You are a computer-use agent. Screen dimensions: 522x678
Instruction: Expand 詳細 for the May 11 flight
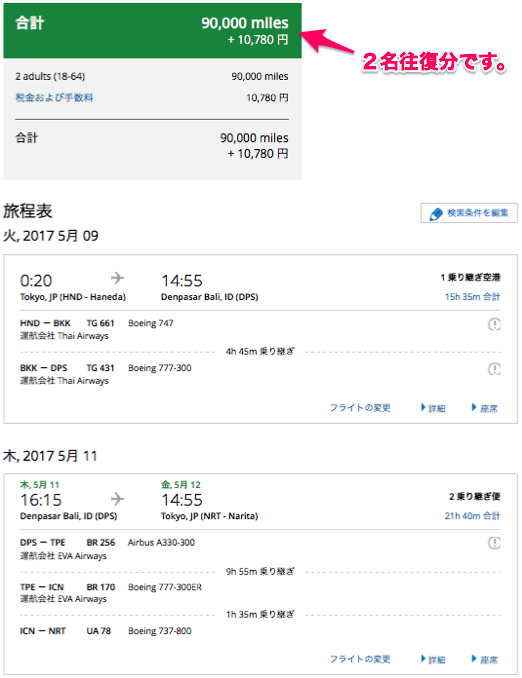point(433,659)
